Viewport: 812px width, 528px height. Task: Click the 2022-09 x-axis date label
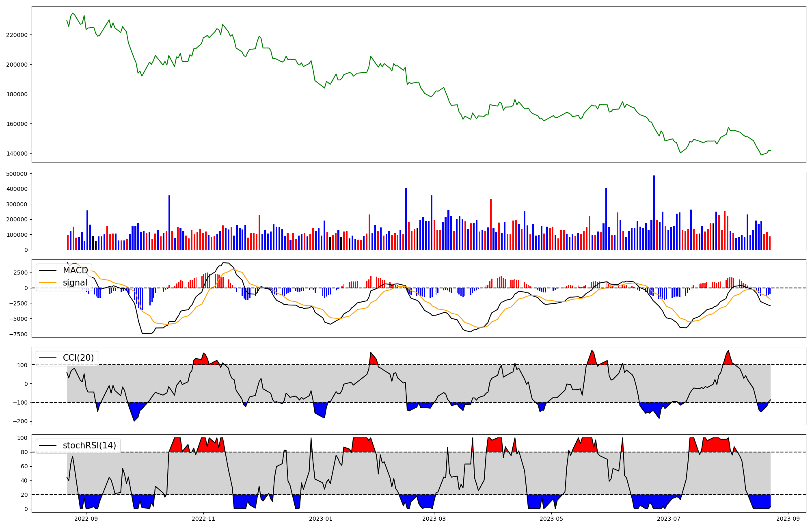click(86, 519)
